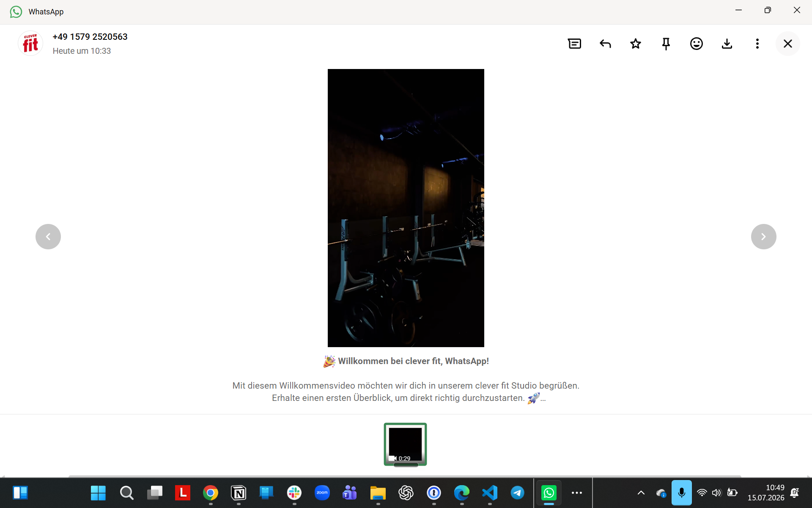
Task: Go to the next media item
Action: 763,237
